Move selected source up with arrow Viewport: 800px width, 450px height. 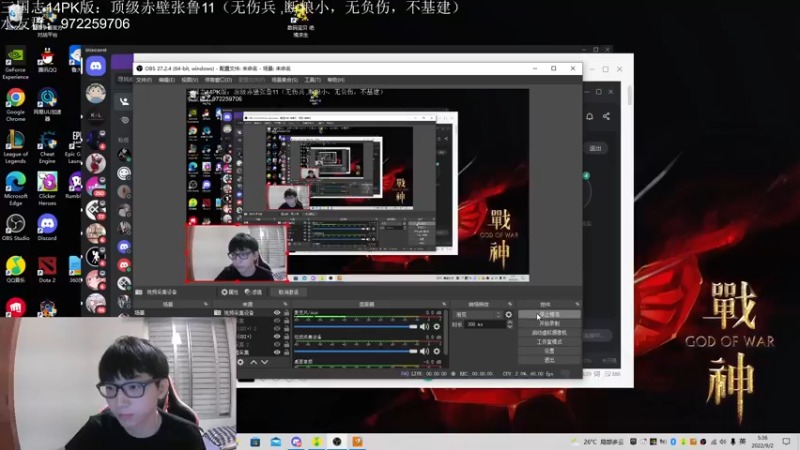point(254,362)
